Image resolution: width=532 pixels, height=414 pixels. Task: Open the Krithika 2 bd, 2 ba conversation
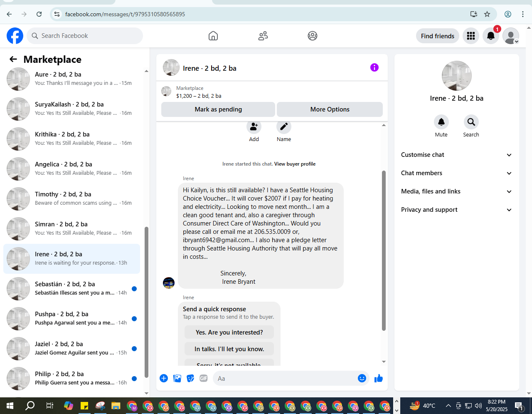click(x=71, y=139)
